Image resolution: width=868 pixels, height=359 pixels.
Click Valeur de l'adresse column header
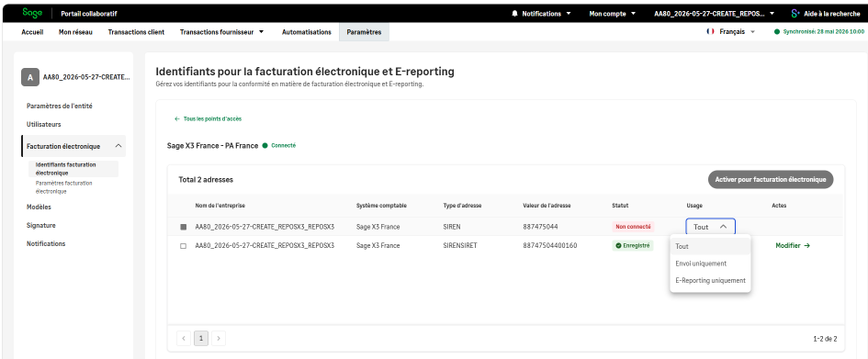pyautogui.click(x=547, y=206)
